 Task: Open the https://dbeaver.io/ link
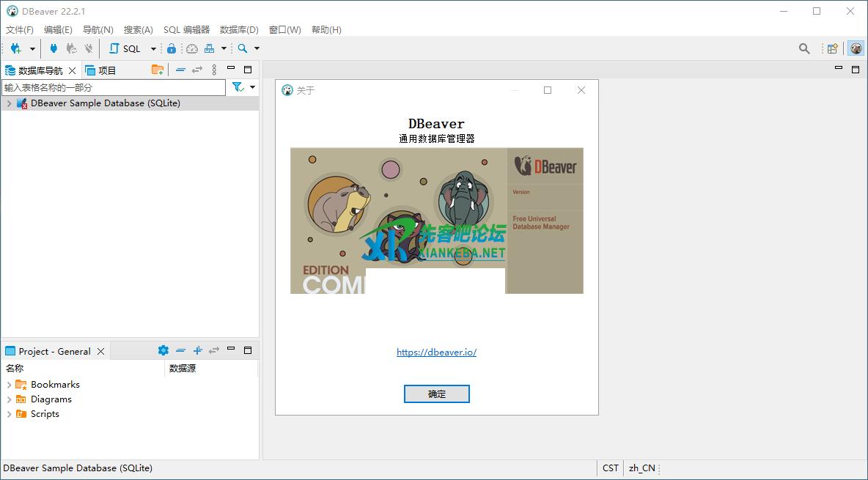[436, 352]
